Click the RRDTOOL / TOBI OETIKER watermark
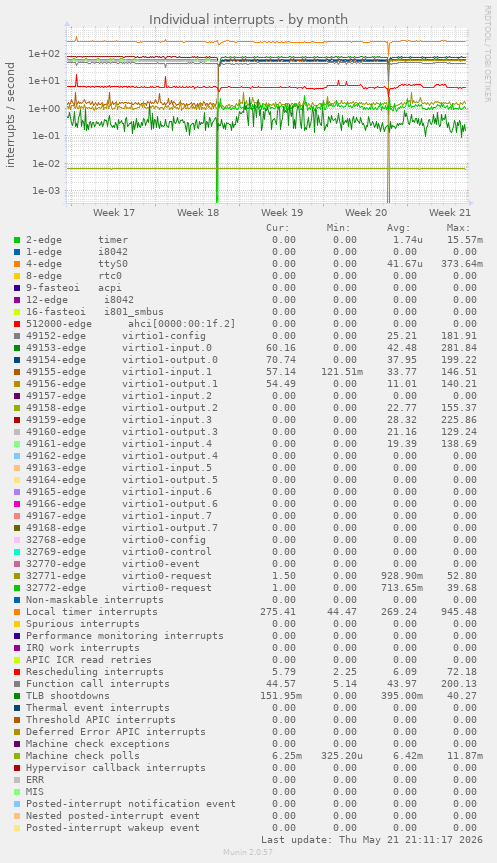 click(487, 53)
